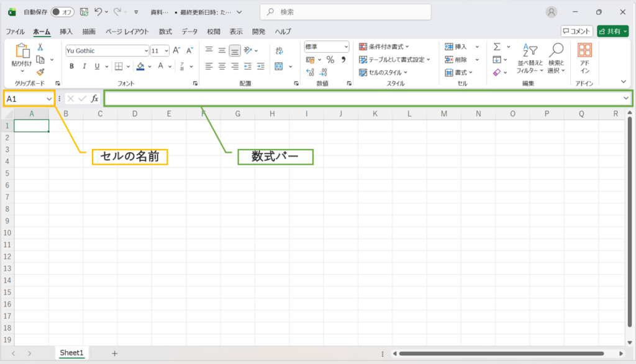
Task: Click the fx insert function icon
Action: pos(94,98)
